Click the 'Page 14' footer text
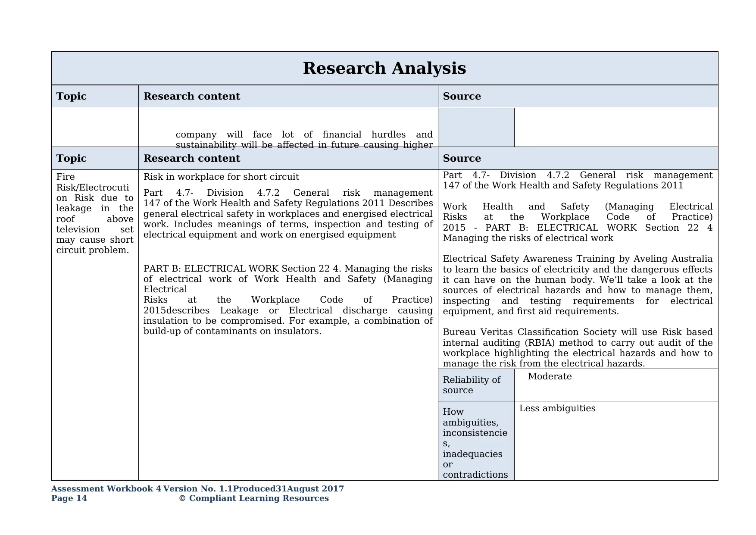Image resolution: width=756 pixels, height=535 pixels. (x=69, y=498)
